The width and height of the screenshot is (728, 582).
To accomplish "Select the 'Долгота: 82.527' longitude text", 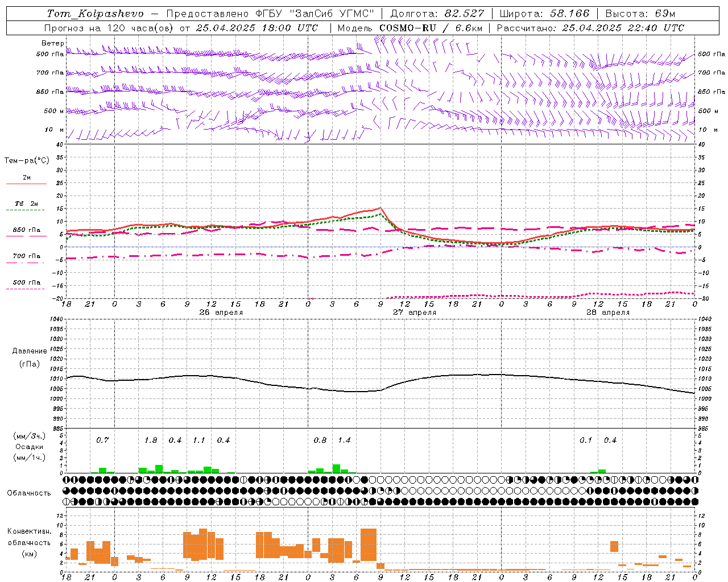I will (x=437, y=14).
